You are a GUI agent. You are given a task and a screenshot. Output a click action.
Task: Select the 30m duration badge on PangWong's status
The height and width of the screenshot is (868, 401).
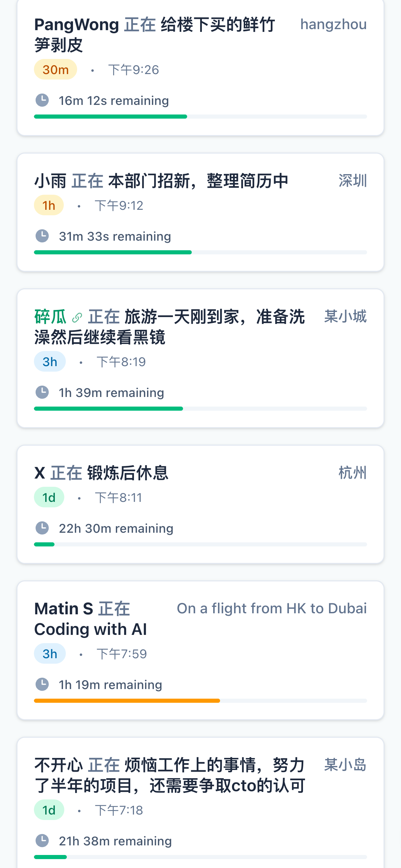(x=56, y=70)
